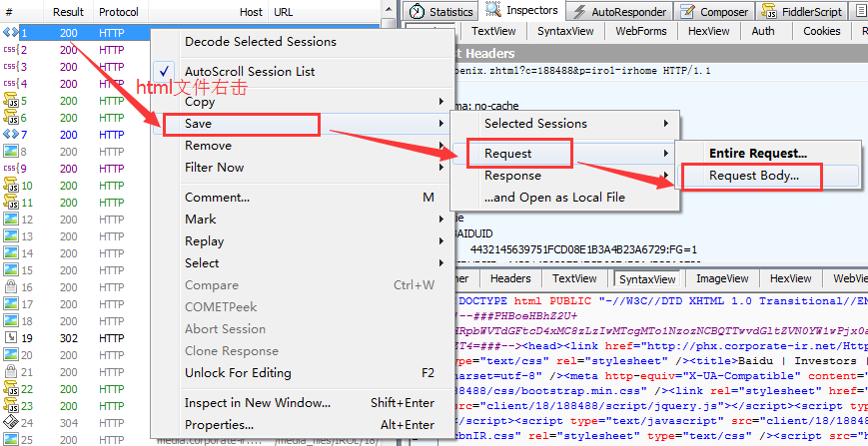Open the request HexView tab
Image resolution: width=868 pixels, height=446 pixels.
point(708,32)
